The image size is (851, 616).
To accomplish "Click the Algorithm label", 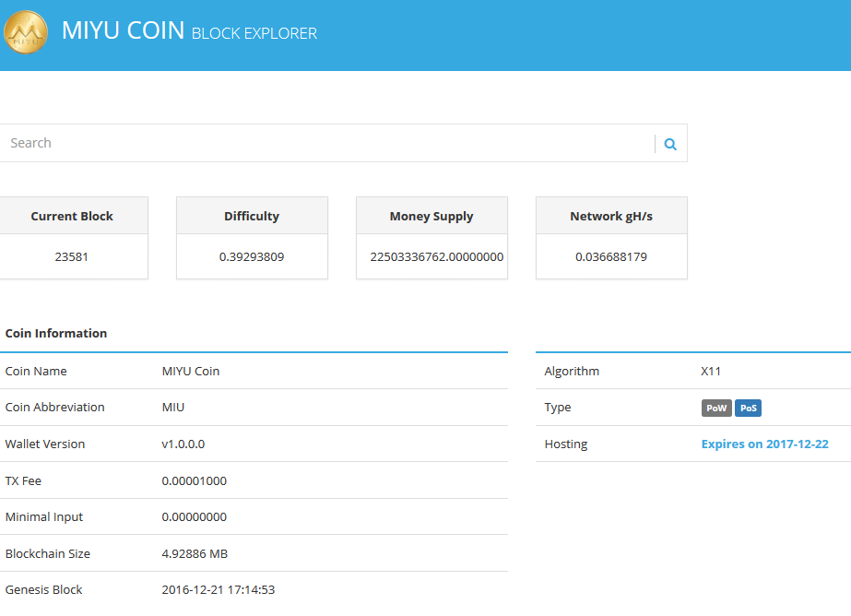I will (x=572, y=372).
